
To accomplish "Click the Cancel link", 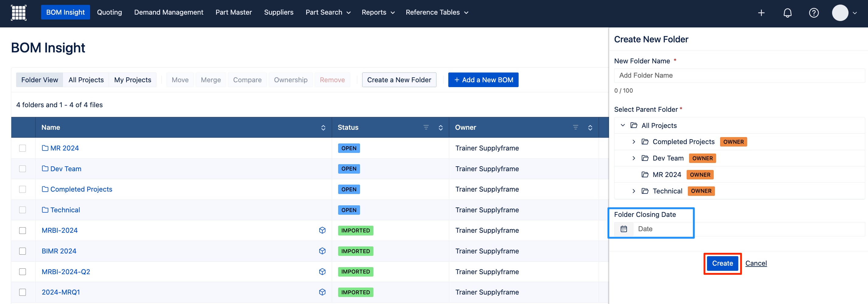I will [756, 263].
